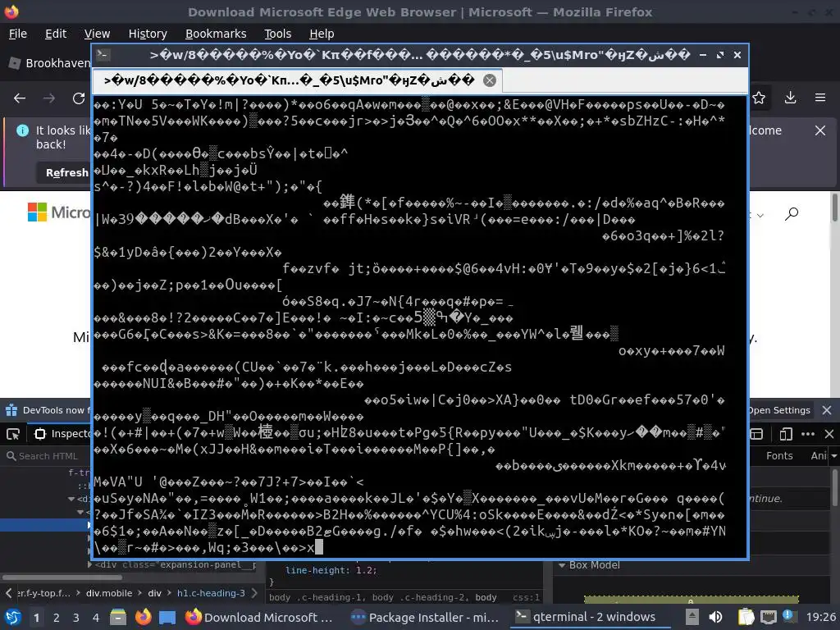Image resolution: width=840 pixels, height=630 pixels.
Task: Click the qterminal title bar terminal icon
Action: coord(103,55)
